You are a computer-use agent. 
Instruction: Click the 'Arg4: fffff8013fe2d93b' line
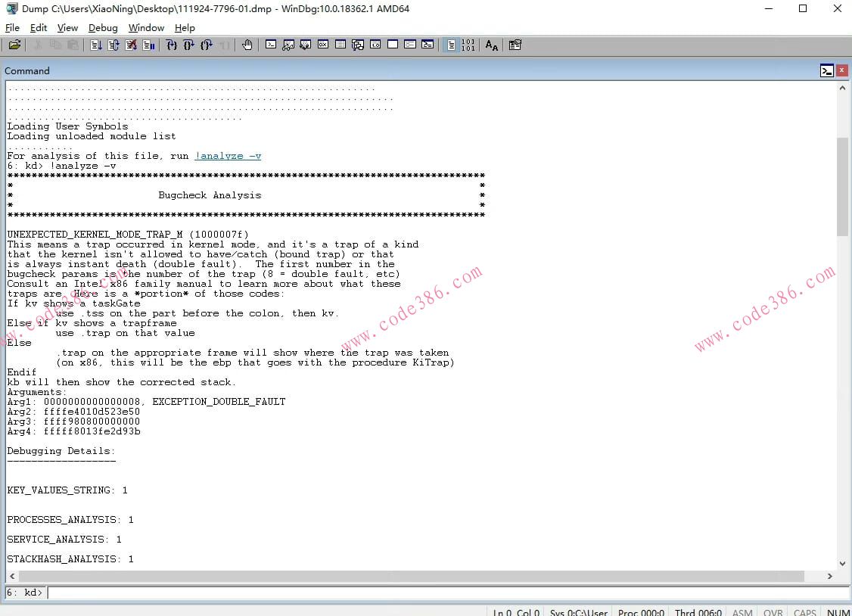point(73,431)
